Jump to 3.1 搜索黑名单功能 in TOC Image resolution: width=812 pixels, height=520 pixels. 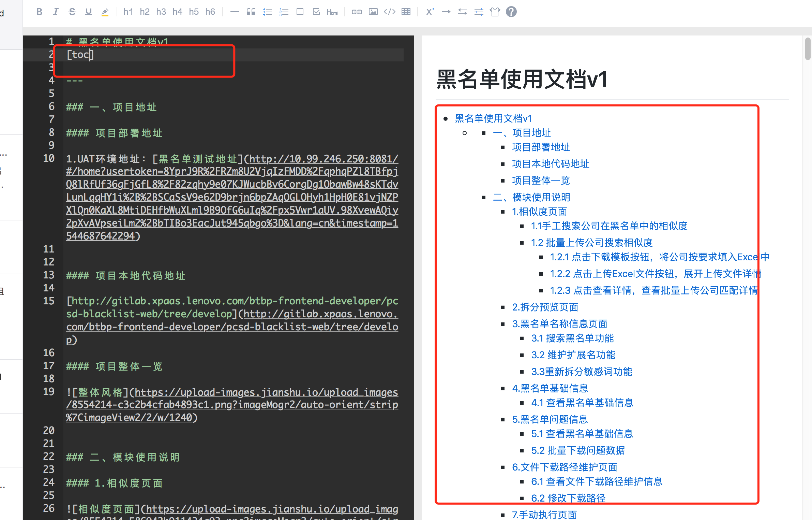[x=572, y=338]
